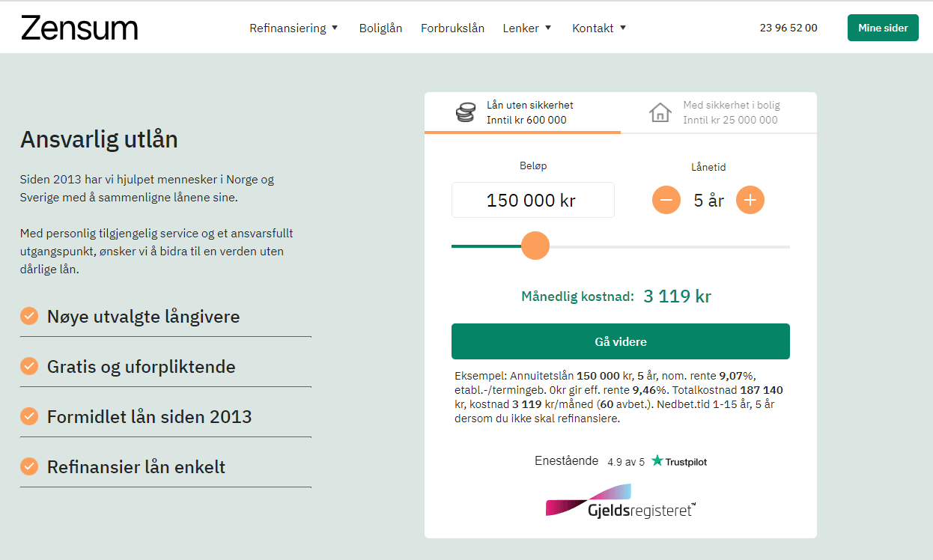Click the Mine sider button
Screen dimensions: 933x560
click(883, 28)
